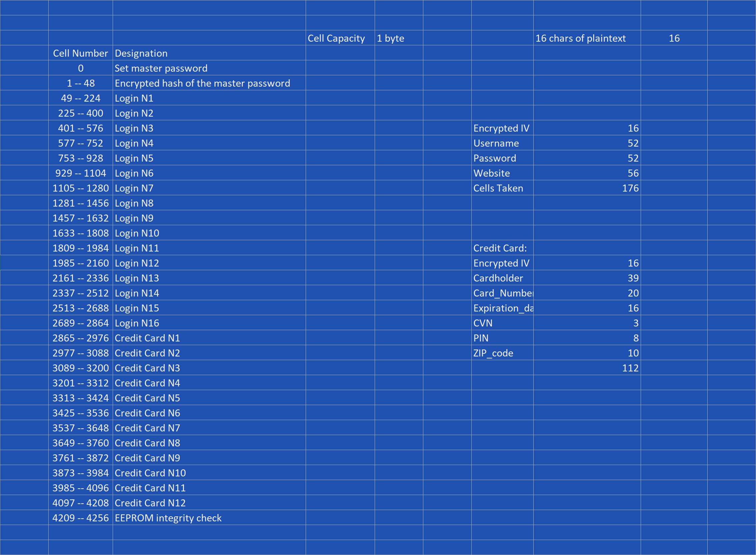This screenshot has width=756, height=555.
Task: Select the 'Credit Card N12' cell
Action: tap(209, 503)
